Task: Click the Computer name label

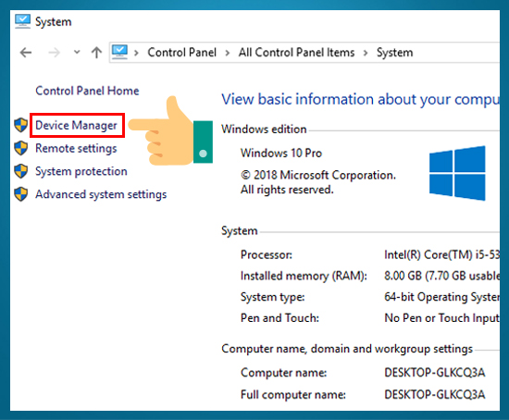Action: pos(283,373)
